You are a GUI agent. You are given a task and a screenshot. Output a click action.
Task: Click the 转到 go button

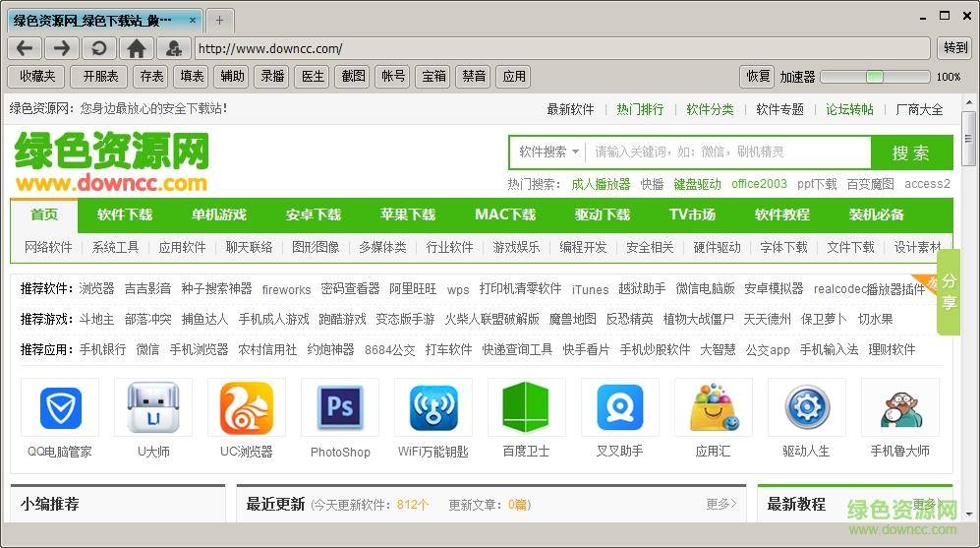coord(954,48)
